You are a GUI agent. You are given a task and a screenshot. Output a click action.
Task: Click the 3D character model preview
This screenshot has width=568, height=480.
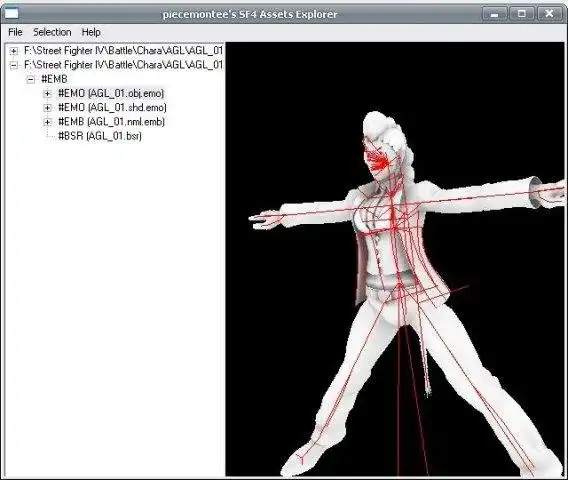(395, 259)
